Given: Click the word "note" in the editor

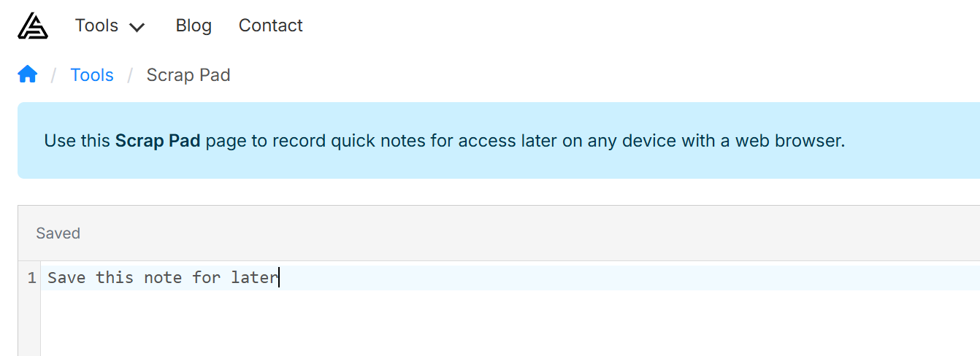Looking at the screenshot, I should pos(163,278).
